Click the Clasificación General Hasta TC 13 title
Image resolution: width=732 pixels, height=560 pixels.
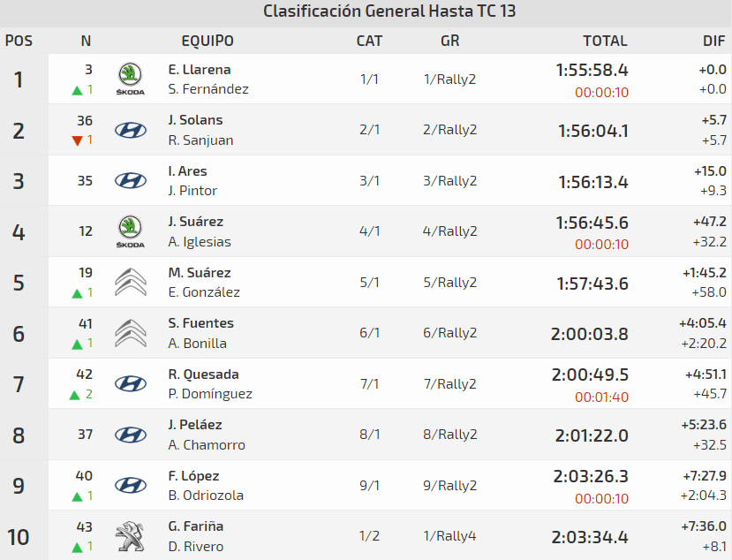click(389, 11)
